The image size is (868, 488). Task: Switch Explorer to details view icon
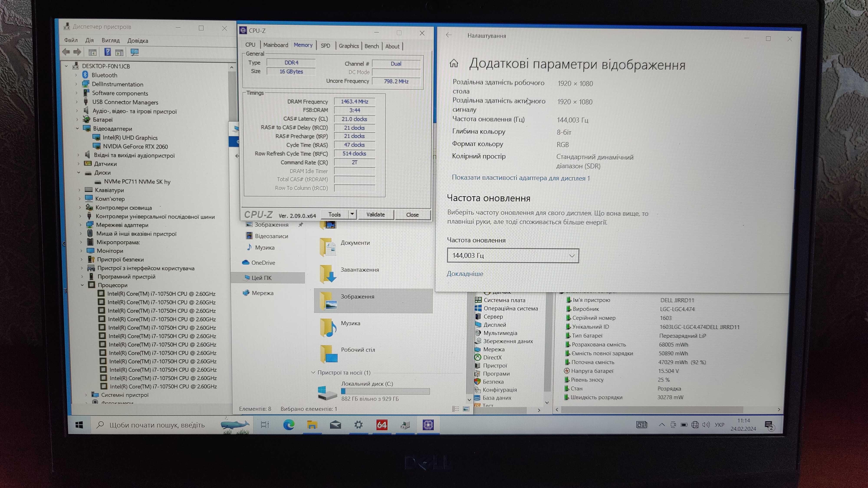point(455,409)
